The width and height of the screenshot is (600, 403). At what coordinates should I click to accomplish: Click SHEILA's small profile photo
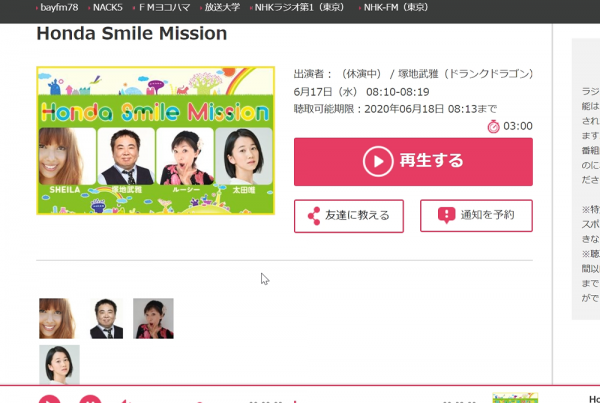(59, 318)
